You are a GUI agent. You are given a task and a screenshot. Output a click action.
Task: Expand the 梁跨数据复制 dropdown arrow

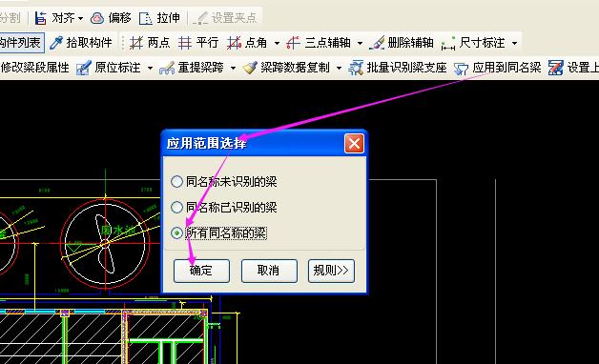click(x=339, y=69)
